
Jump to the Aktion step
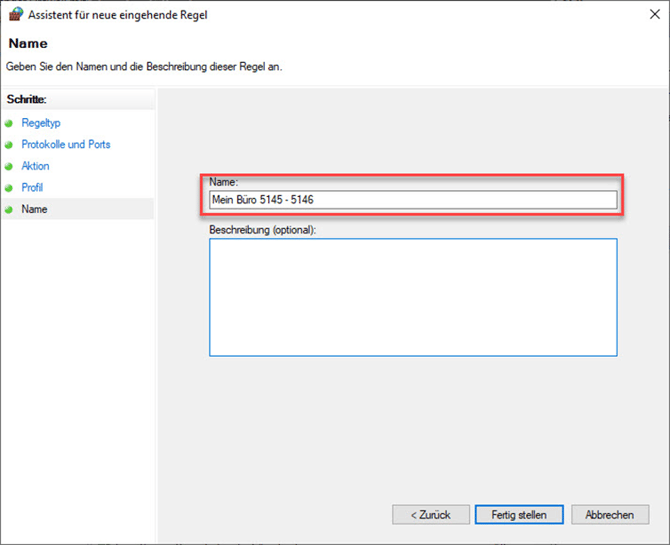point(35,166)
